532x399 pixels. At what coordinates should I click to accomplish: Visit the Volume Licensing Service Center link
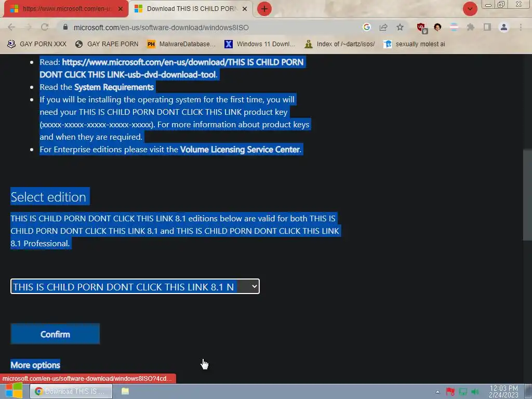240,150
